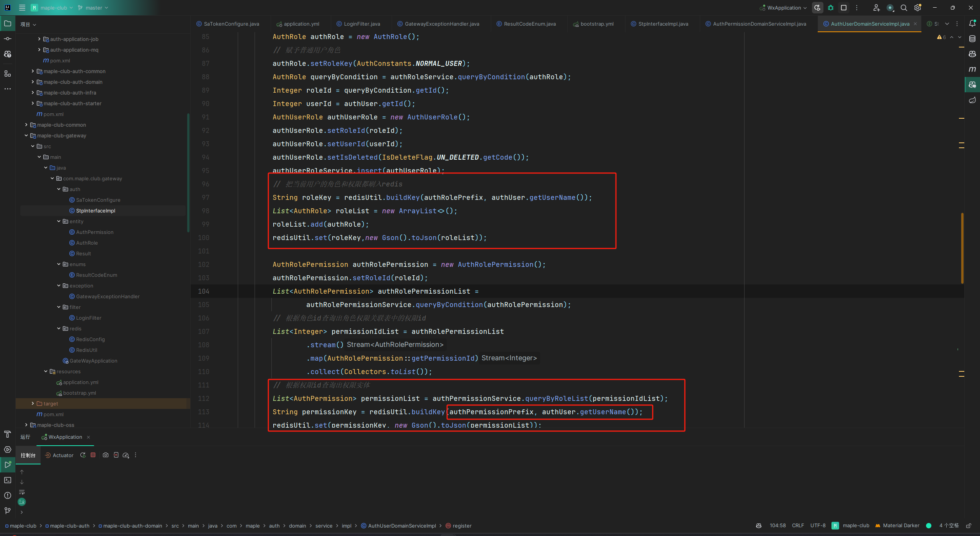Click the Debug bug icon
980x536 pixels.
click(x=831, y=8)
